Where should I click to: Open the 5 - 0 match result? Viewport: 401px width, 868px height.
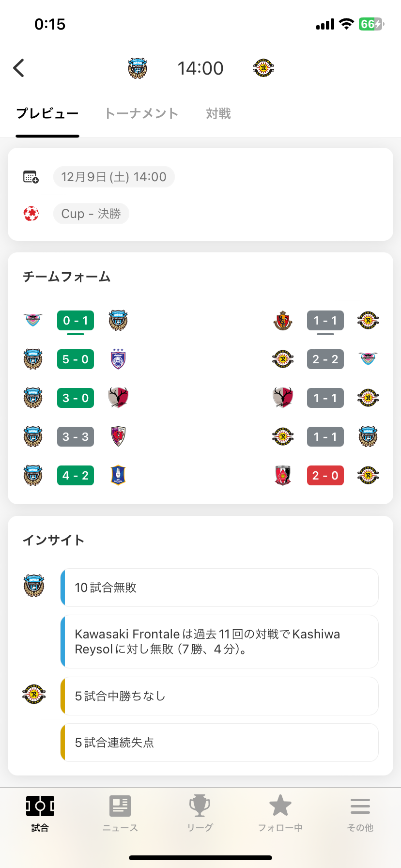point(76,359)
